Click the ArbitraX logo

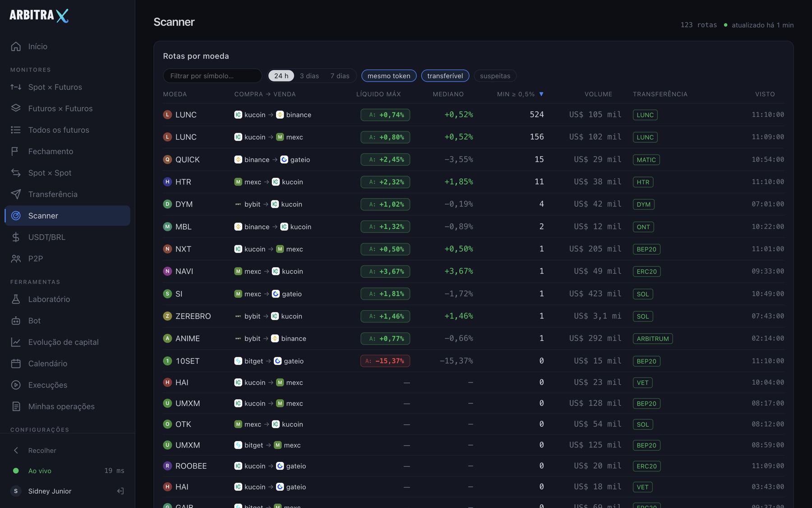click(x=39, y=16)
